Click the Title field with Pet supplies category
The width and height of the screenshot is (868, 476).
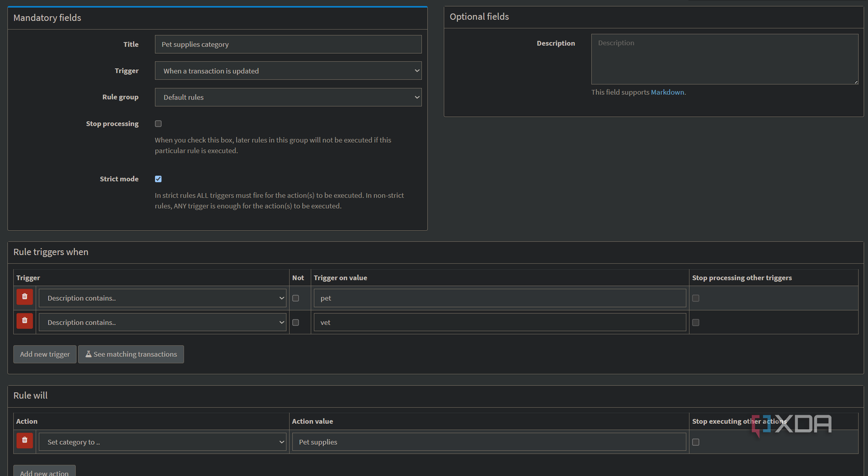[x=288, y=44]
